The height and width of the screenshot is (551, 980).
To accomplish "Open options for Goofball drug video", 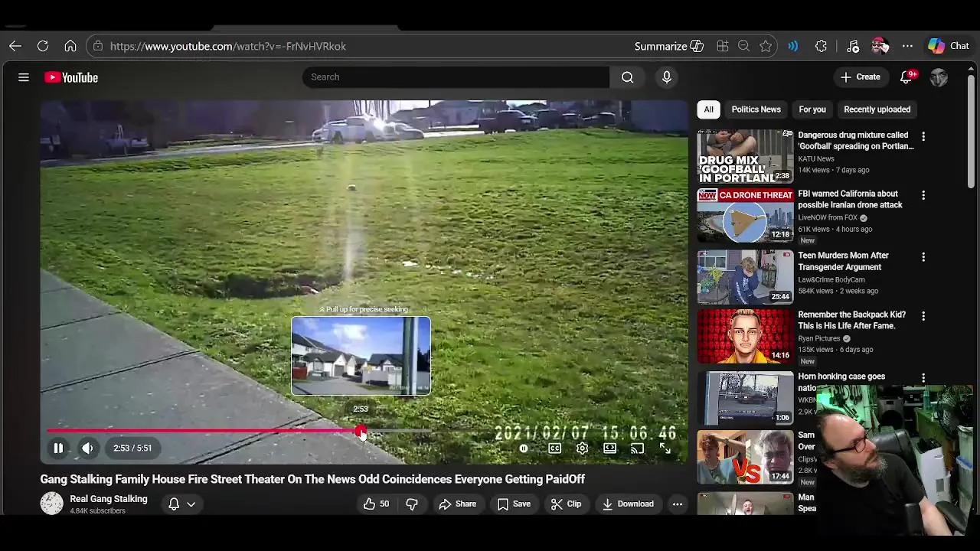I will [x=923, y=136].
